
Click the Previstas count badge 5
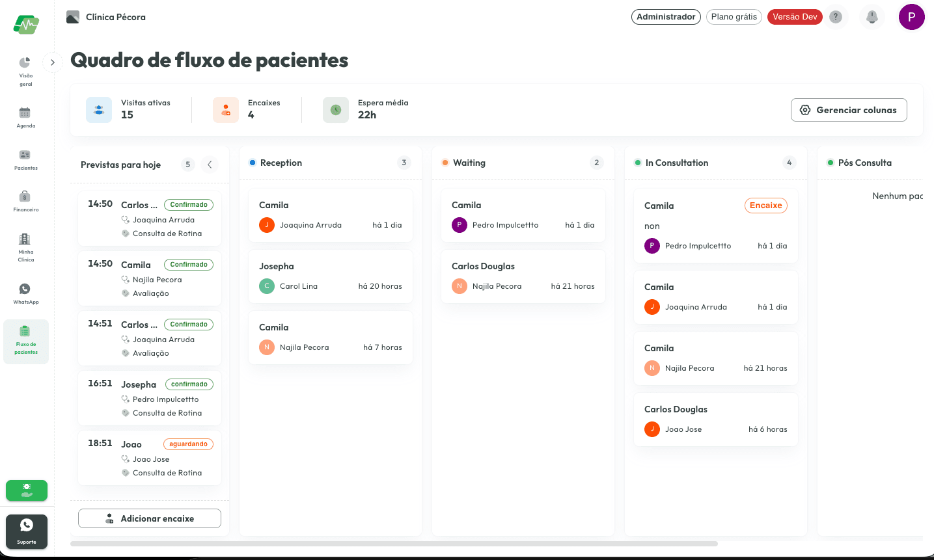188,165
